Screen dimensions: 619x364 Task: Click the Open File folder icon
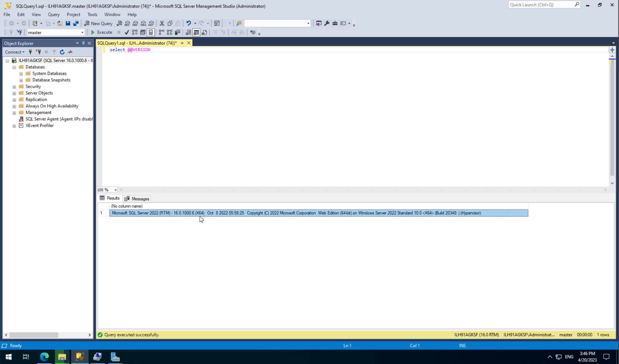coord(60,23)
